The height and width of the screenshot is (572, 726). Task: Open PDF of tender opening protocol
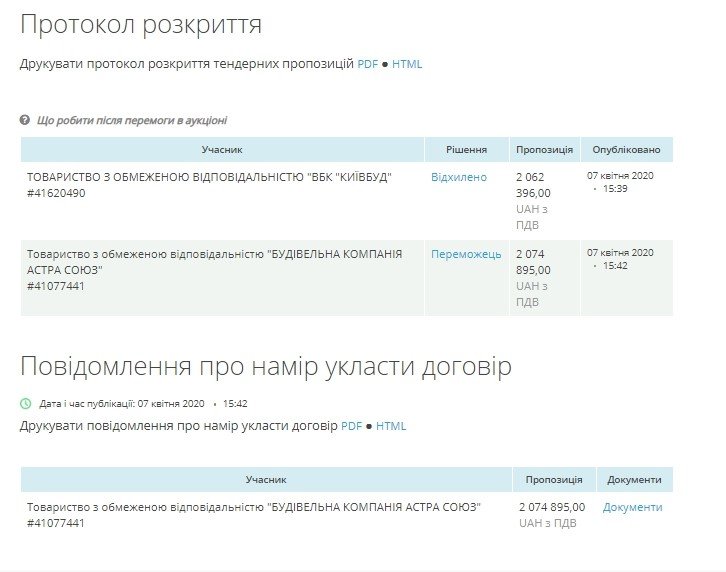[x=368, y=64]
